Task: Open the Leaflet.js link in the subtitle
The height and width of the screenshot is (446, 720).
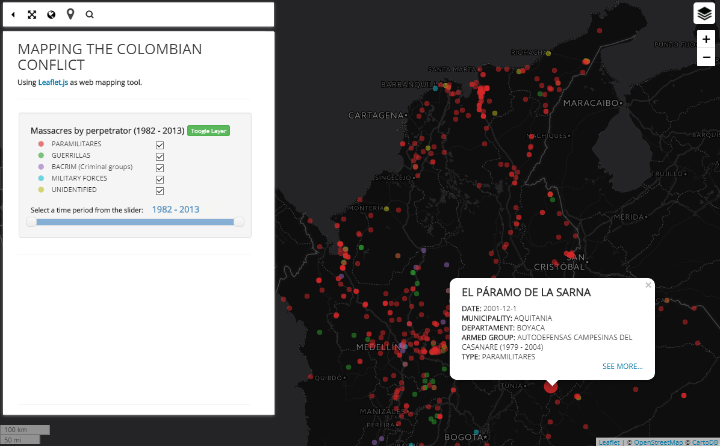Action: (x=53, y=82)
